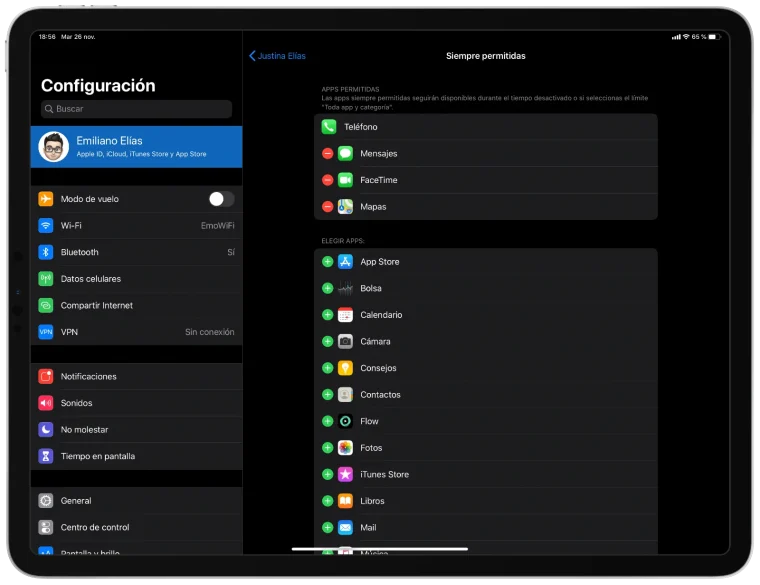Viewport: 760px width, 585px height.
Task: Click the App Store app icon
Action: pos(345,262)
